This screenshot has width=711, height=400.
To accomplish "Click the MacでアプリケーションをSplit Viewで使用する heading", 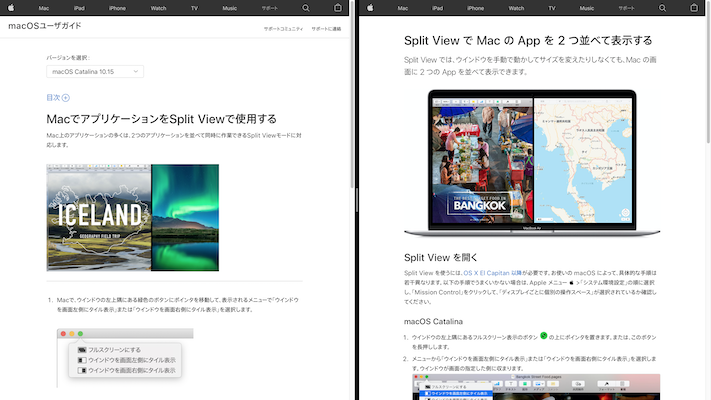I will pos(161,119).
